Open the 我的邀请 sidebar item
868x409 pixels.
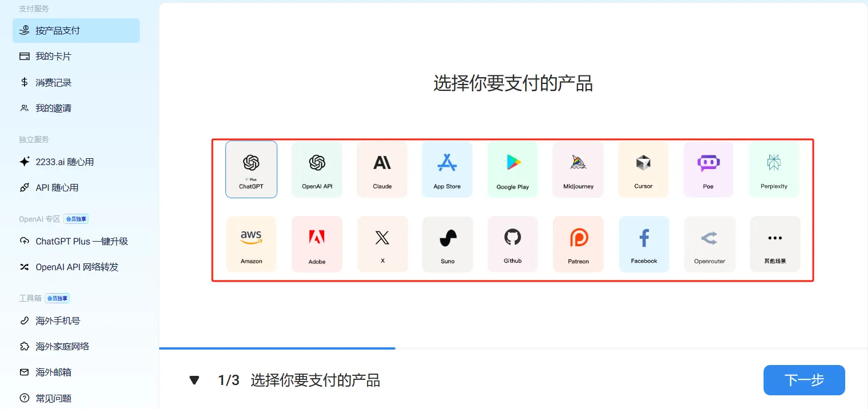coord(53,108)
